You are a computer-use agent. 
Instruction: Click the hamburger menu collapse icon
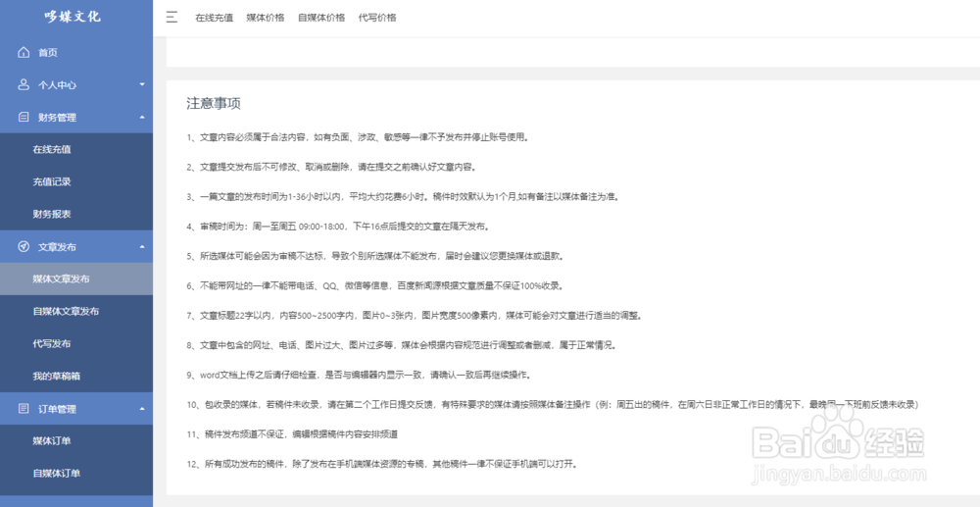coord(171,17)
